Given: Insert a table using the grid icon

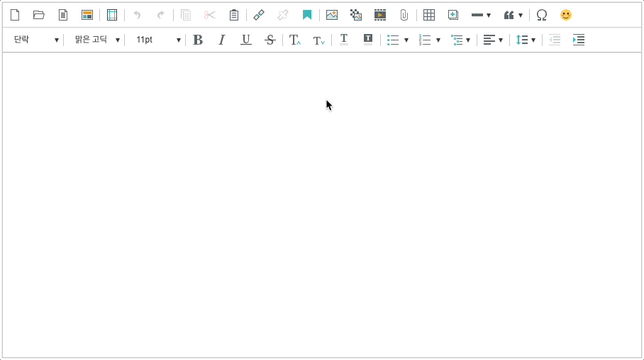Looking at the screenshot, I should click(429, 15).
